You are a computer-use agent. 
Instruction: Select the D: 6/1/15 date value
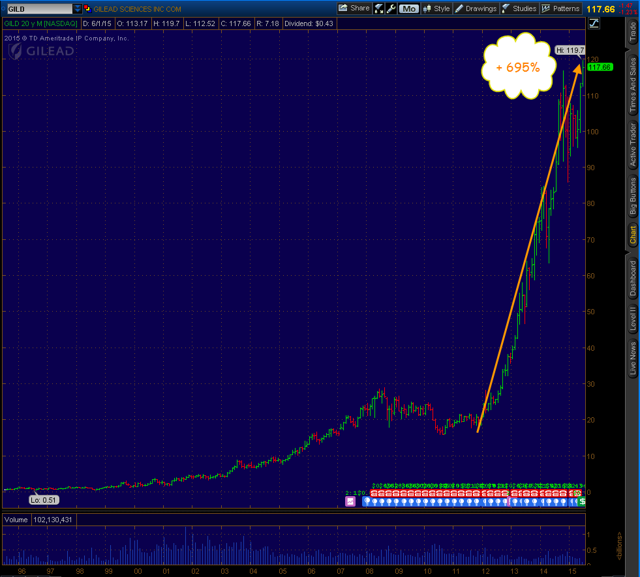point(97,24)
